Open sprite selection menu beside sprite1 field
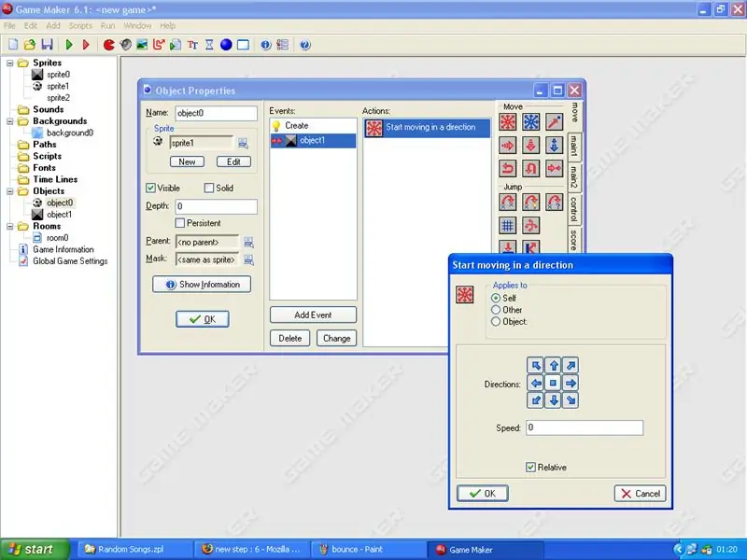This screenshot has height=560, width=747. point(243,143)
